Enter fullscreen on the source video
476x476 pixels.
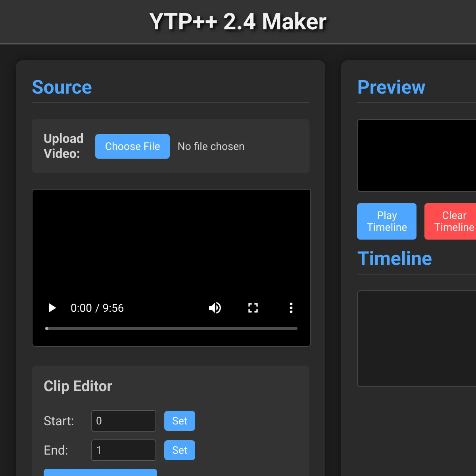(253, 308)
